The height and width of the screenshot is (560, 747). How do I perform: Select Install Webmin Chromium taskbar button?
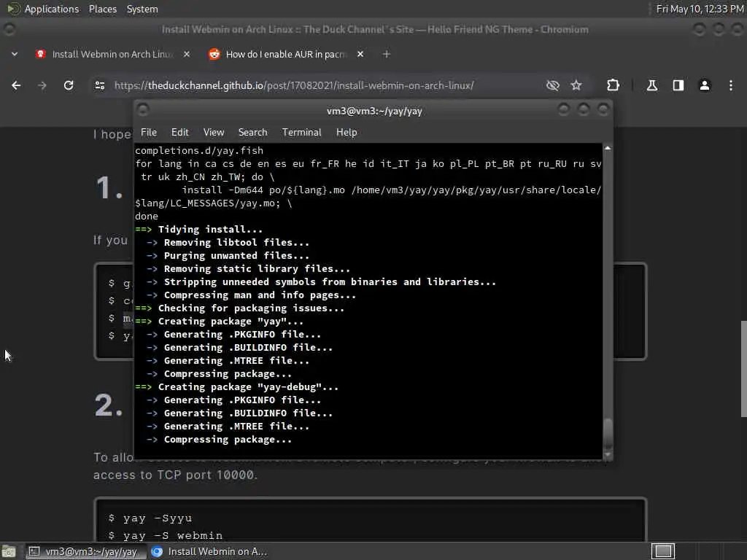[209, 551]
